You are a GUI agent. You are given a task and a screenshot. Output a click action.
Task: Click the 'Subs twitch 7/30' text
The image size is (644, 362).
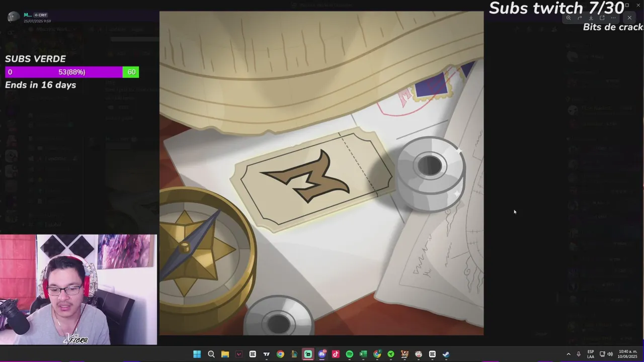(x=556, y=8)
